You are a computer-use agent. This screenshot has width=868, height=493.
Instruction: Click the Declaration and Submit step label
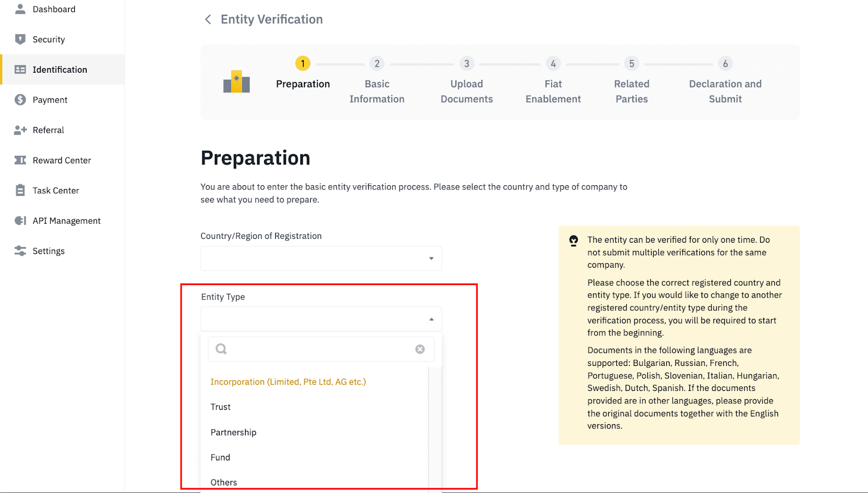tap(725, 91)
